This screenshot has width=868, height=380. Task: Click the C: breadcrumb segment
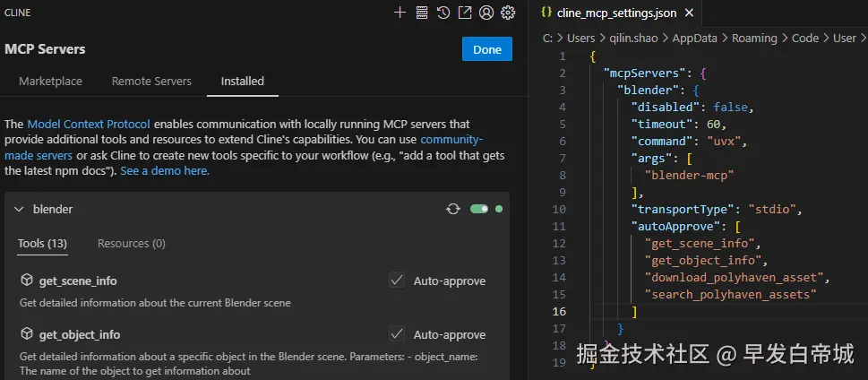coord(547,39)
